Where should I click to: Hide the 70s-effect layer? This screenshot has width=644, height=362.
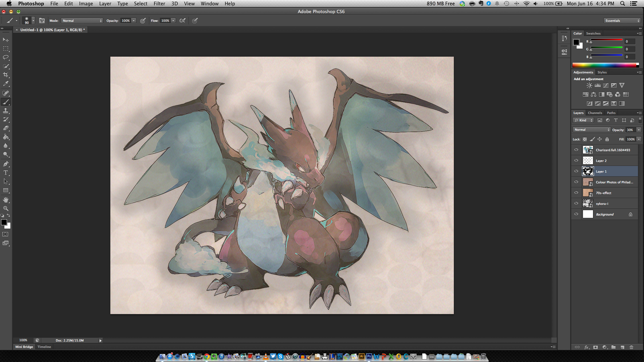576,193
